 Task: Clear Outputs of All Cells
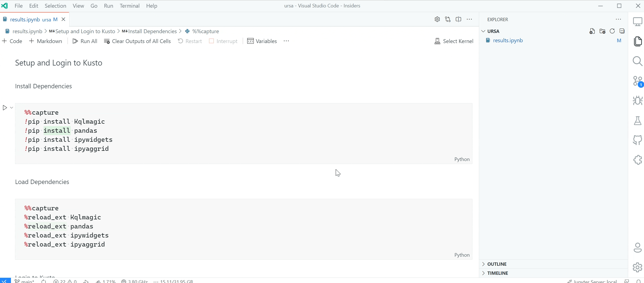tap(137, 41)
